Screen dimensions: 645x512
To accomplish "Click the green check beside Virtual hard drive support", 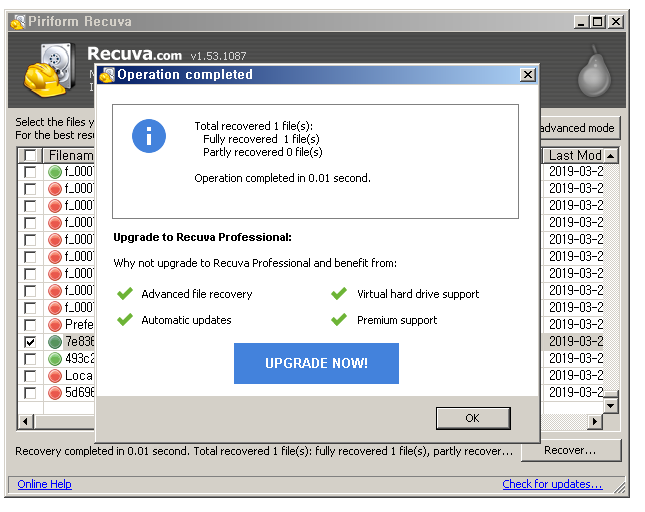I will (x=339, y=294).
